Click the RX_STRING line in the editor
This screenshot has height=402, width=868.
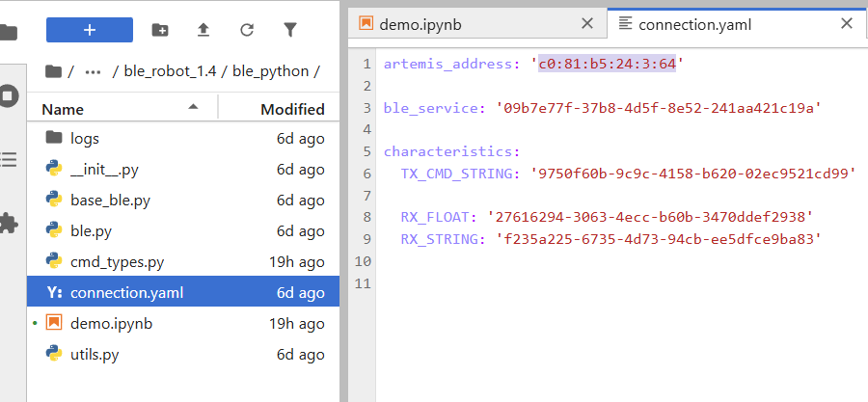tap(610, 238)
